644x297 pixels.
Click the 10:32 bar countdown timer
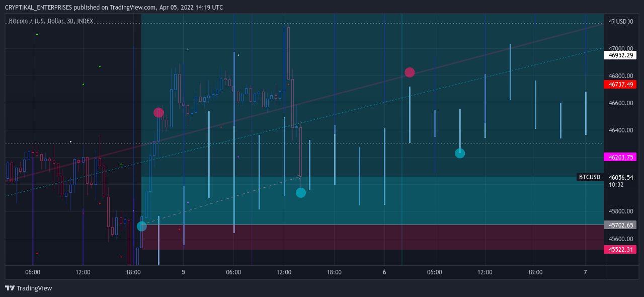[x=616, y=185]
